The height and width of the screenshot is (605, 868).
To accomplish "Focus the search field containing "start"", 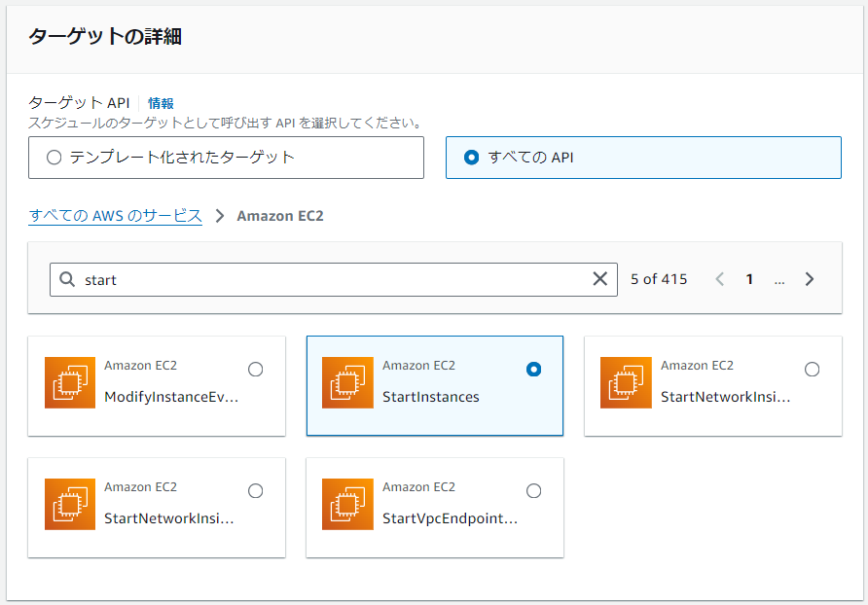I will point(333,279).
